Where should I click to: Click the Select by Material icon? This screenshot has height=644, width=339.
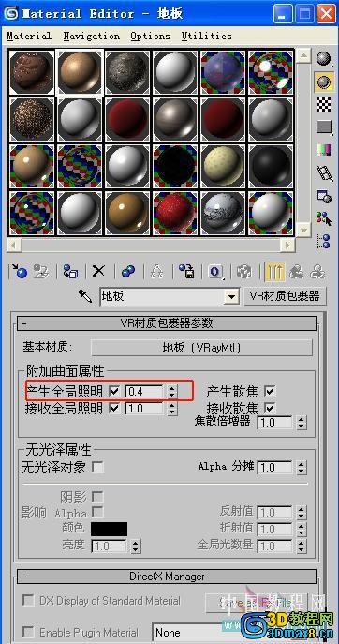324,218
